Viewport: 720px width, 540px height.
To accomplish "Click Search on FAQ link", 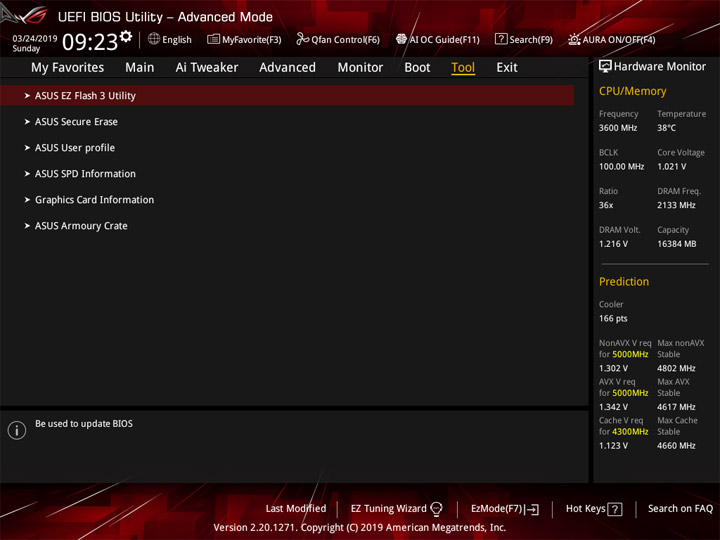I will 680,509.
